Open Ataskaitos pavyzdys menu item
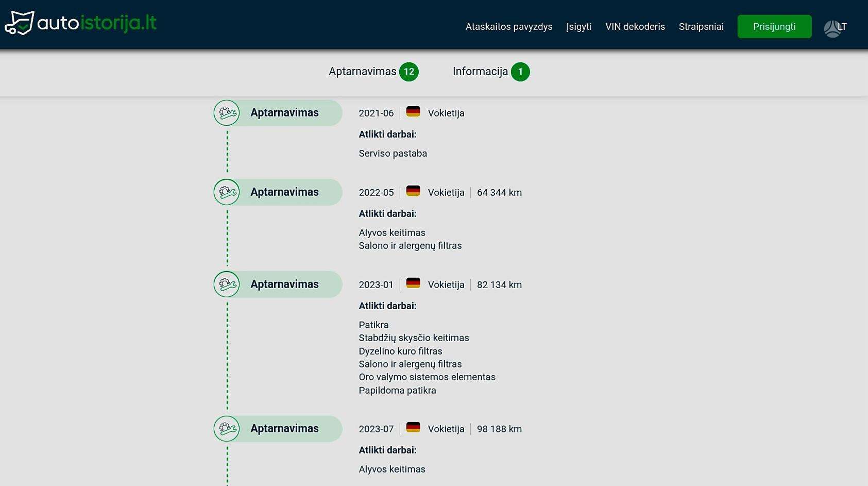This screenshot has height=486, width=868. point(509,27)
